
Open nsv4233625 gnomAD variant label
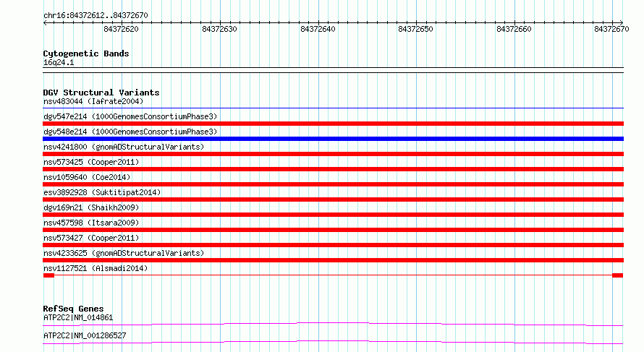(x=124, y=253)
